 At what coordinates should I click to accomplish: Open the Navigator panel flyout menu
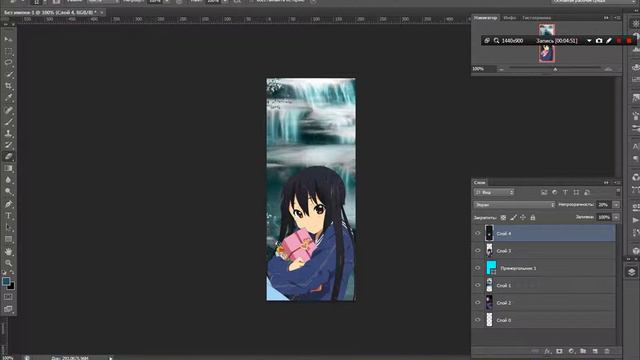point(617,18)
